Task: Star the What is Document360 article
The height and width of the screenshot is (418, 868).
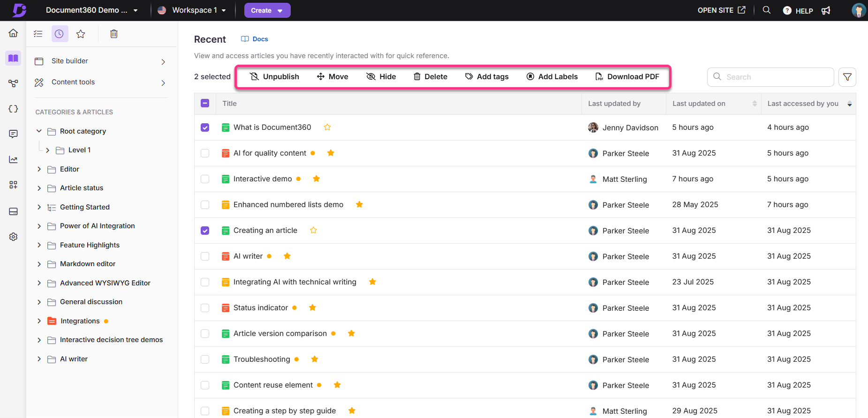Action: pyautogui.click(x=327, y=127)
